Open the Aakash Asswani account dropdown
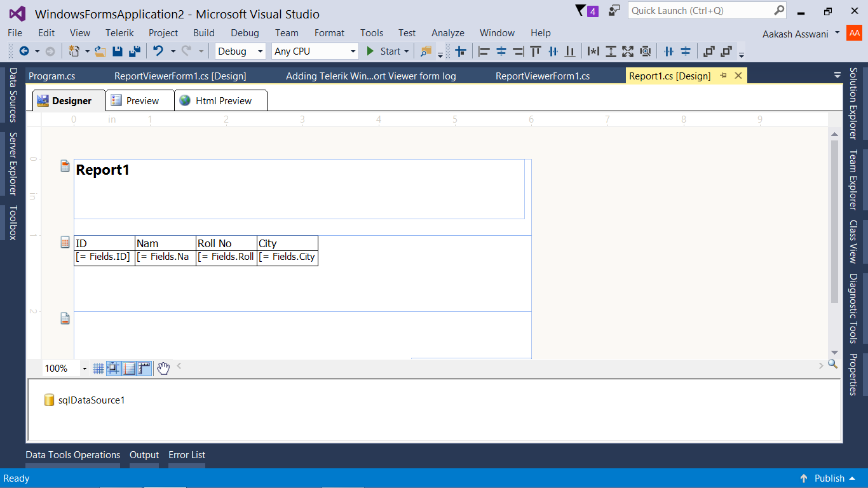 pos(801,34)
